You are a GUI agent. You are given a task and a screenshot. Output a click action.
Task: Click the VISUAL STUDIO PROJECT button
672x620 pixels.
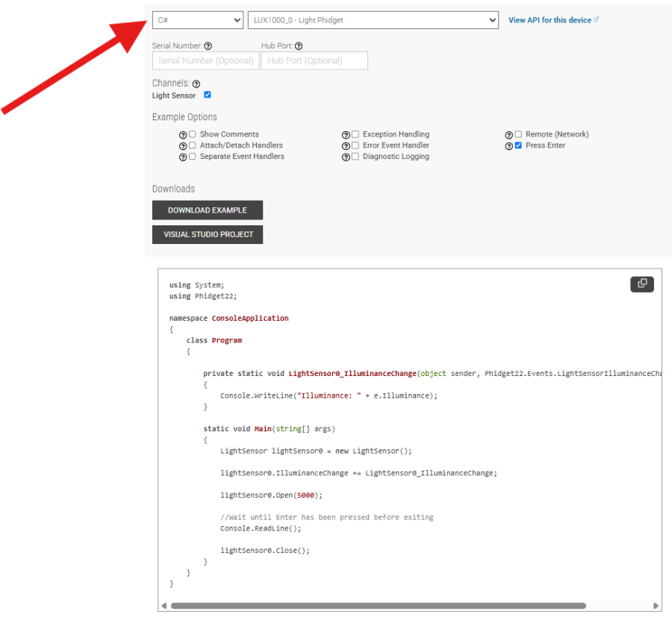click(x=208, y=234)
